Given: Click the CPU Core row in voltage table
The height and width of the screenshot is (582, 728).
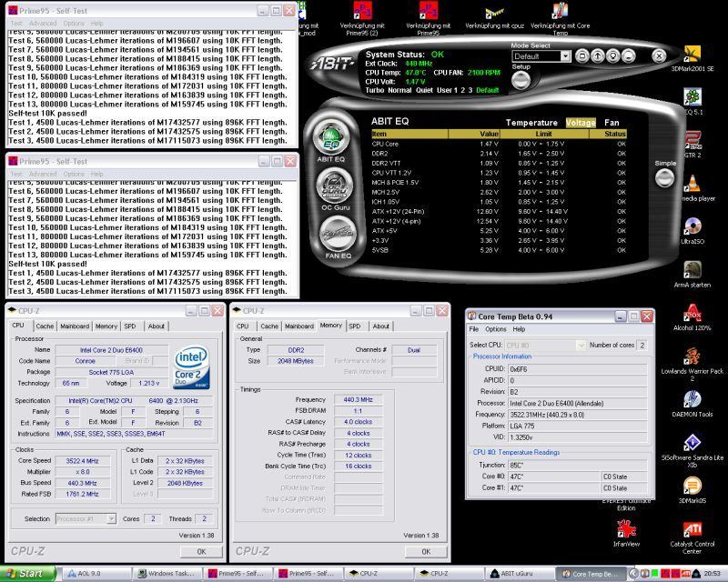Looking at the screenshot, I should pos(499,144).
